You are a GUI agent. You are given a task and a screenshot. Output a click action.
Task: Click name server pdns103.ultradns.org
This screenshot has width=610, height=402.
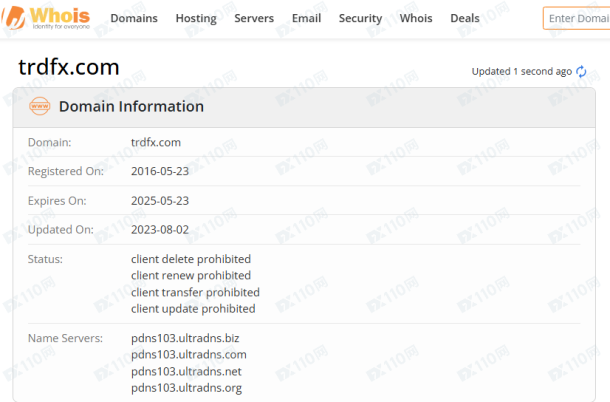point(186,387)
